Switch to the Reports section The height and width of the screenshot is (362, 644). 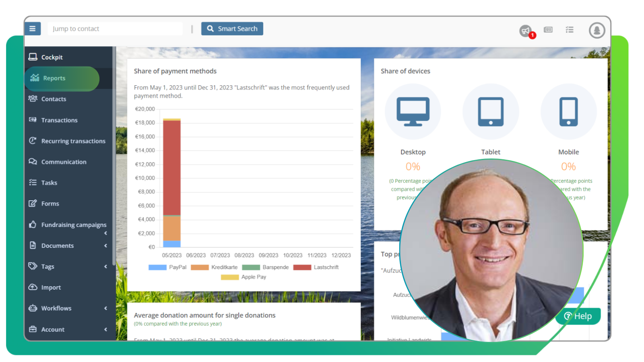click(x=55, y=78)
